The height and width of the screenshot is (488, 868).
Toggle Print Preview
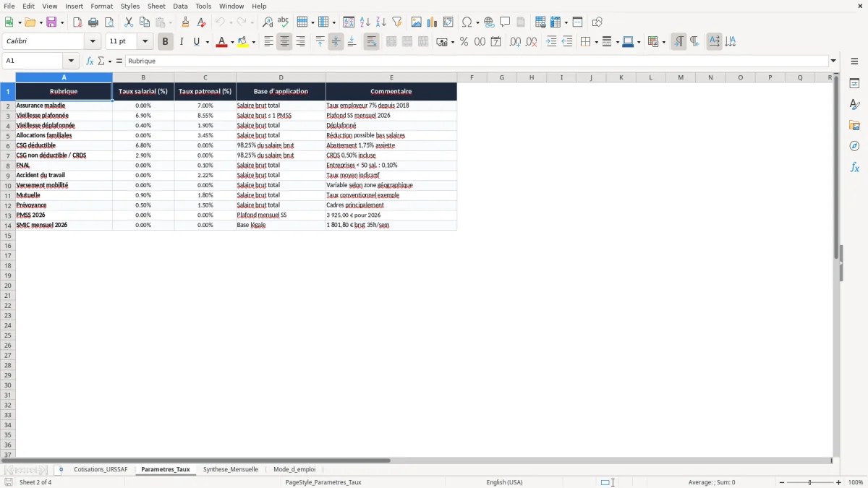(109, 22)
